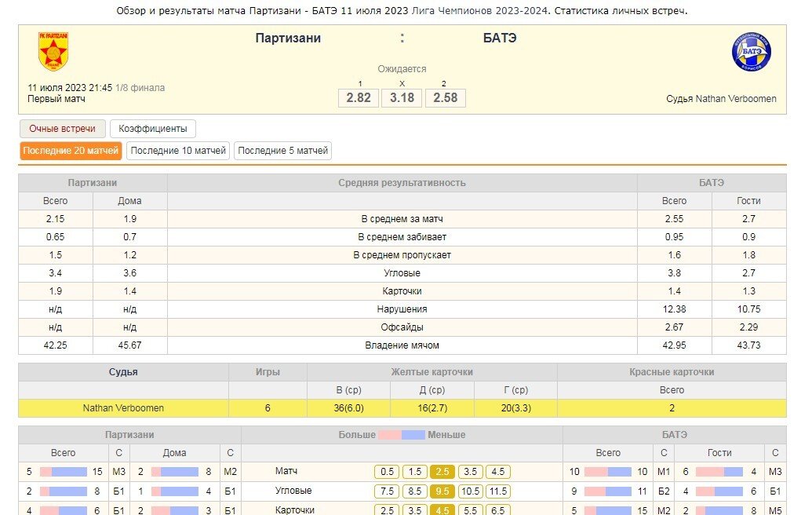Select the draw odds 3.18

402,98
